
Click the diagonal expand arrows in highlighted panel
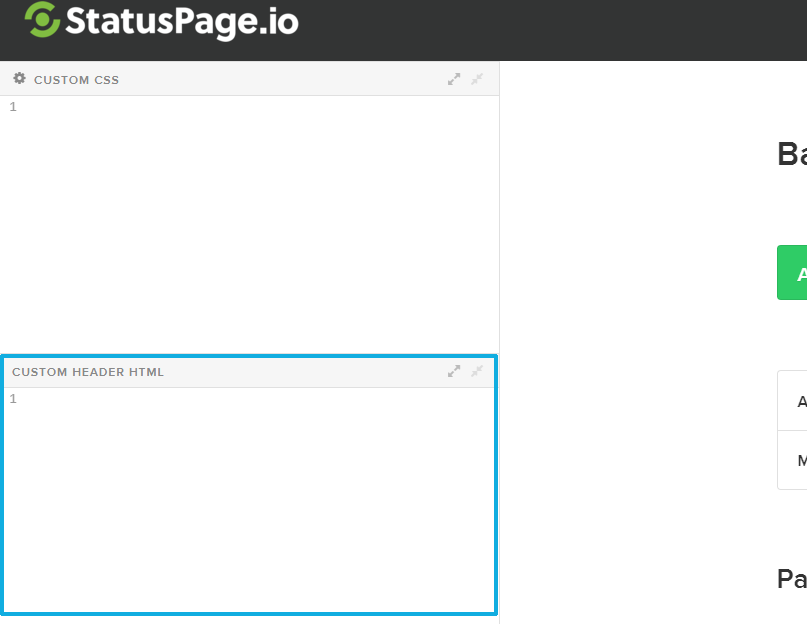453,371
